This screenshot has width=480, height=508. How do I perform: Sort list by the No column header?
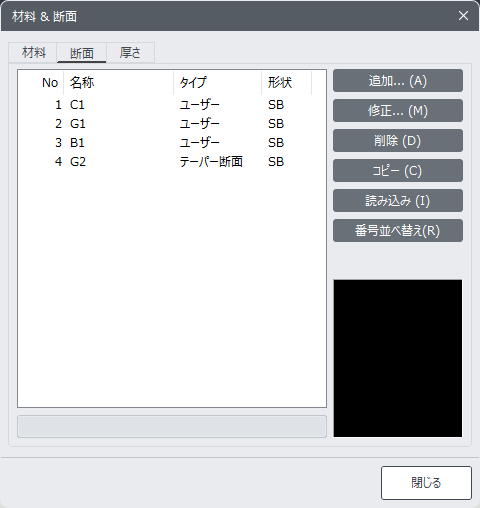point(41,83)
